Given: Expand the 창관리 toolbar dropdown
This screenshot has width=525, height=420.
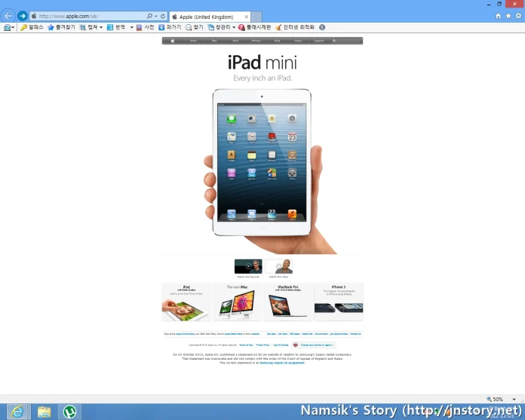Looking at the screenshot, I should [234, 27].
